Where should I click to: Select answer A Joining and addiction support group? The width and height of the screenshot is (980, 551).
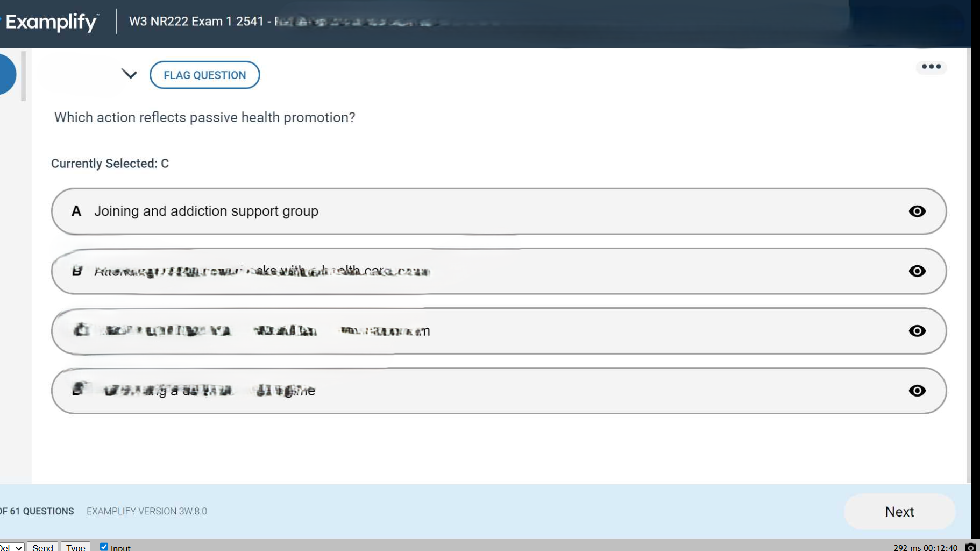click(206, 211)
